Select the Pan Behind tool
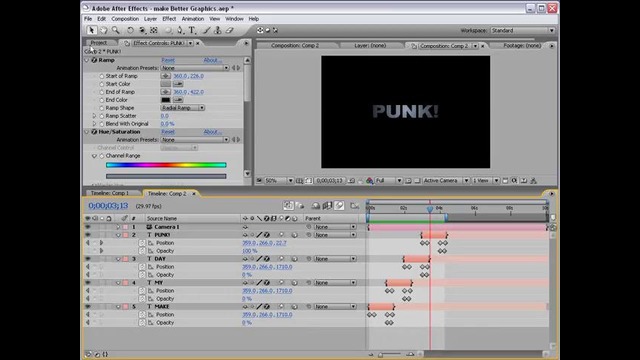The image size is (640, 360). [x=154, y=30]
